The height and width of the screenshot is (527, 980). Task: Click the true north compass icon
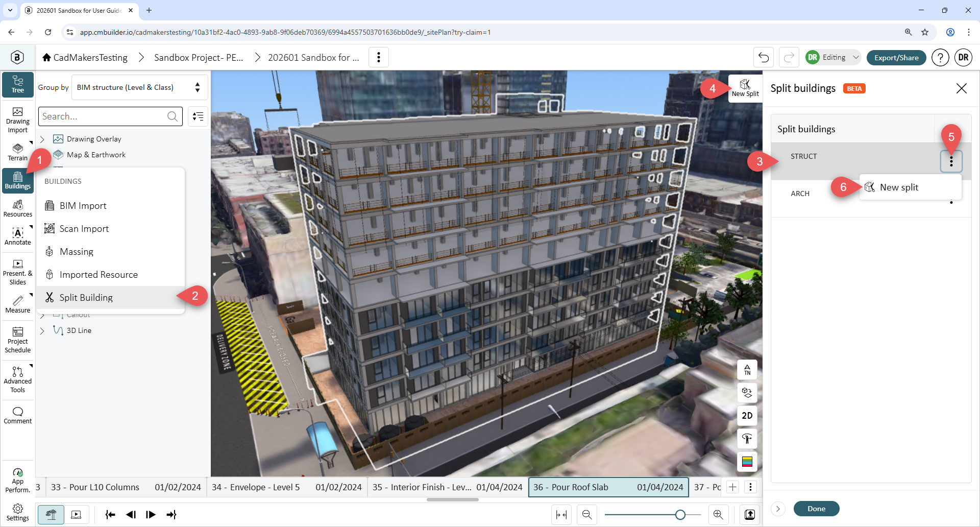pyautogui.click(x=747, y=370)
